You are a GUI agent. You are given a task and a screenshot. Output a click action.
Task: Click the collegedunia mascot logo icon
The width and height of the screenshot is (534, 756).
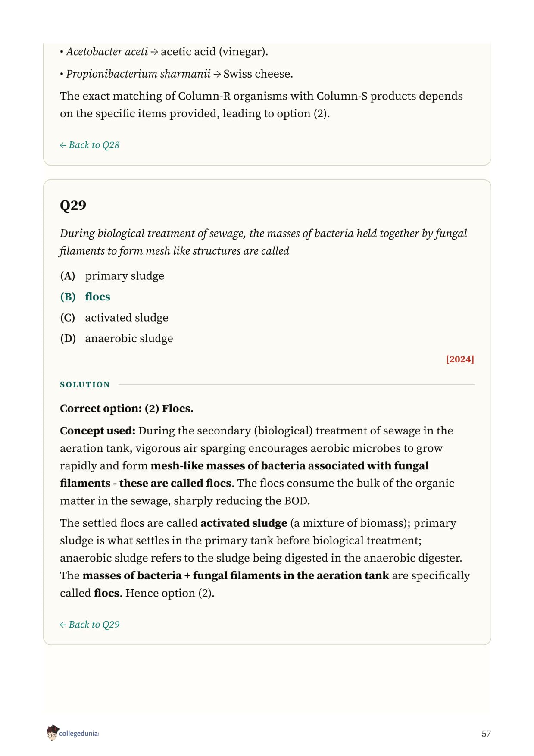click(x=53, y=733)
